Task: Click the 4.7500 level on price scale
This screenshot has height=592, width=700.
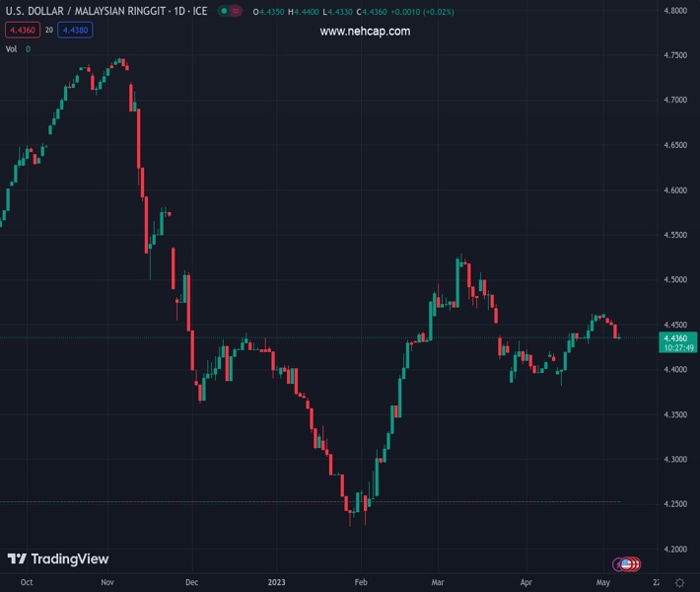Action: [676, 55]
